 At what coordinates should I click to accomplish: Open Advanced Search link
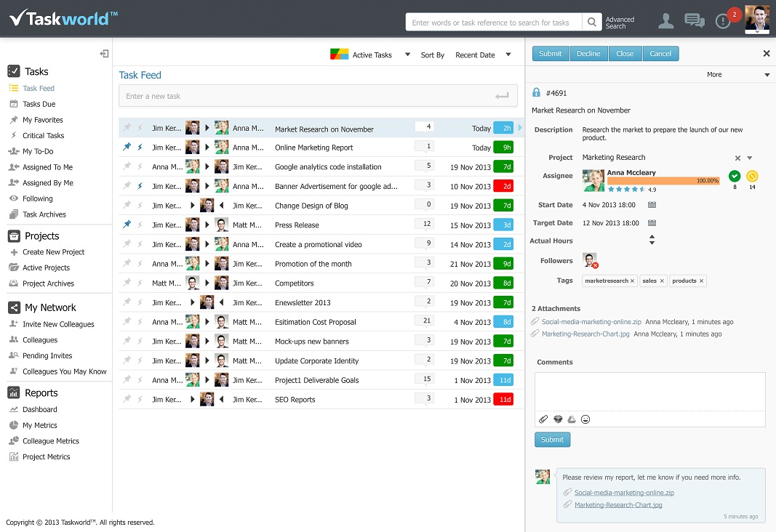click(620, 23)
